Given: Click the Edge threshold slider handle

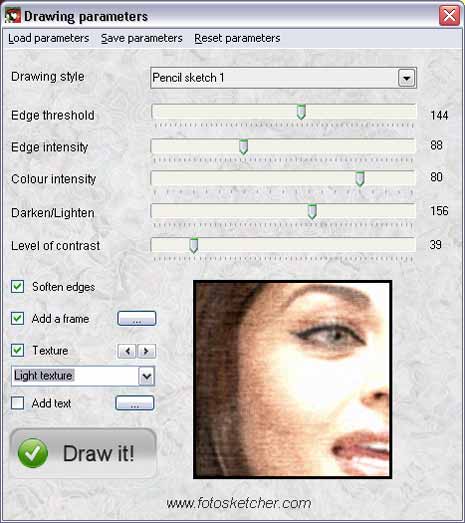Looking at the screenshot, I should click(301, 112).
